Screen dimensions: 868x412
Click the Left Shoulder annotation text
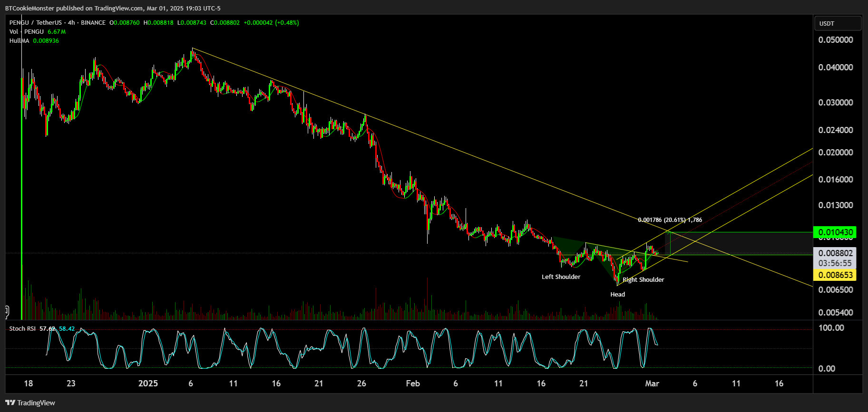pos(561,277)
